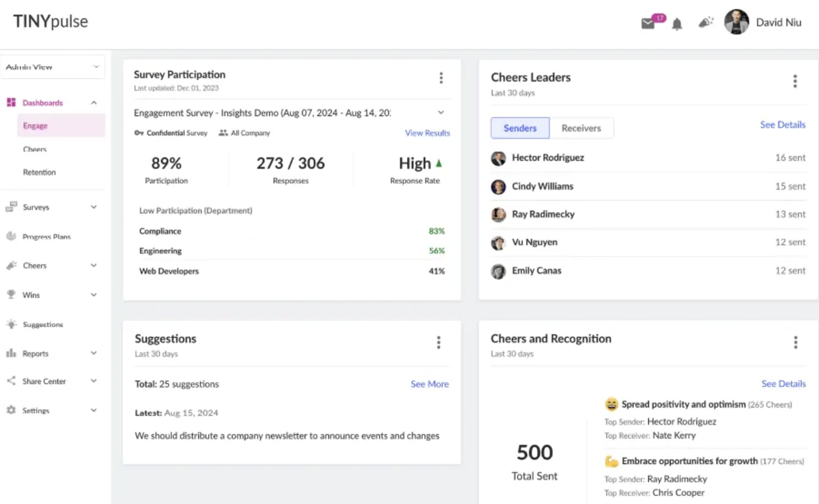819x504 pixels.
Task: Switch to the Receivers tab in Cheers Leaders
Action: click(x=581, y=128)
